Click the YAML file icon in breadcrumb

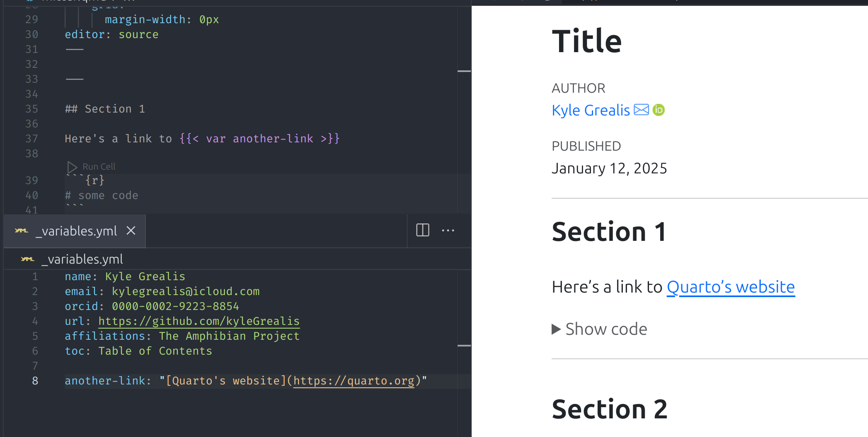(x=27, y=259)
